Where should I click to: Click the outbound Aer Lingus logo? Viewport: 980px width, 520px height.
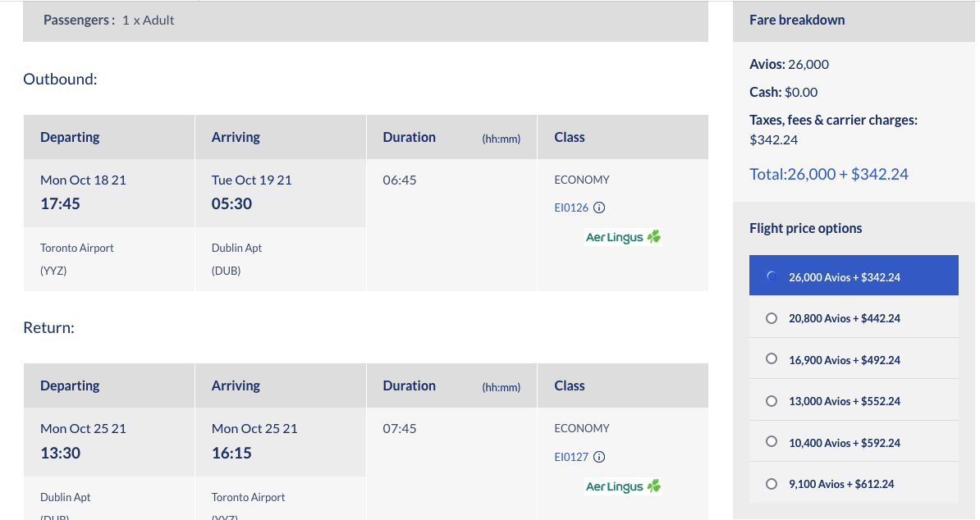pos(622,237)
